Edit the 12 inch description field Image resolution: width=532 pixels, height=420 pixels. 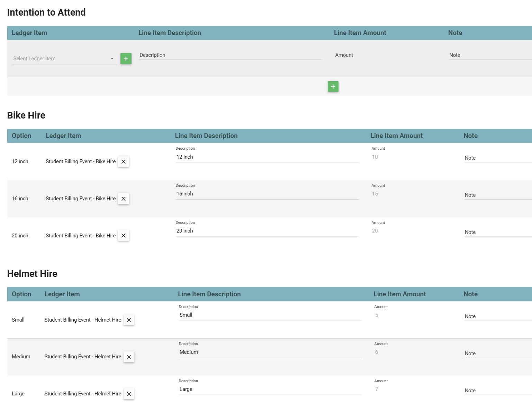[x=267, y=157]
